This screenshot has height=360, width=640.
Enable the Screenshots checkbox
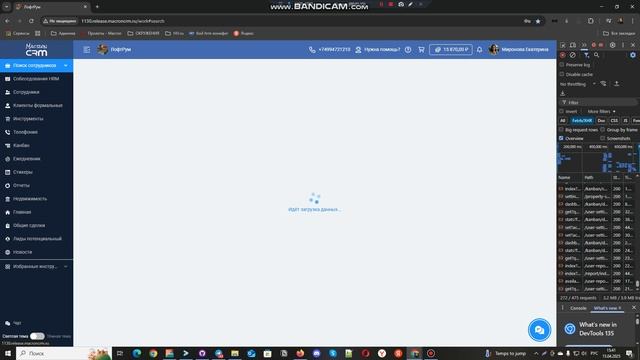click(602, 138)
